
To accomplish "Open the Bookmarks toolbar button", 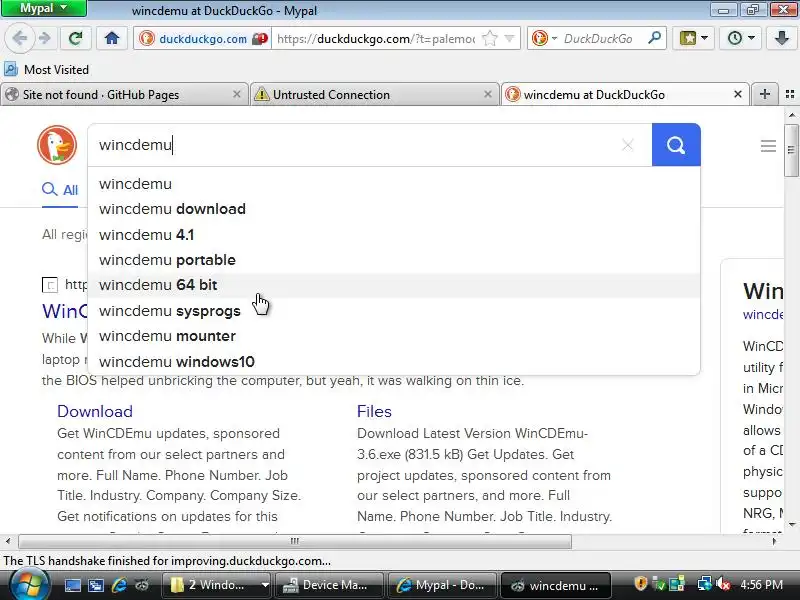I will click(x=693, y=38).
